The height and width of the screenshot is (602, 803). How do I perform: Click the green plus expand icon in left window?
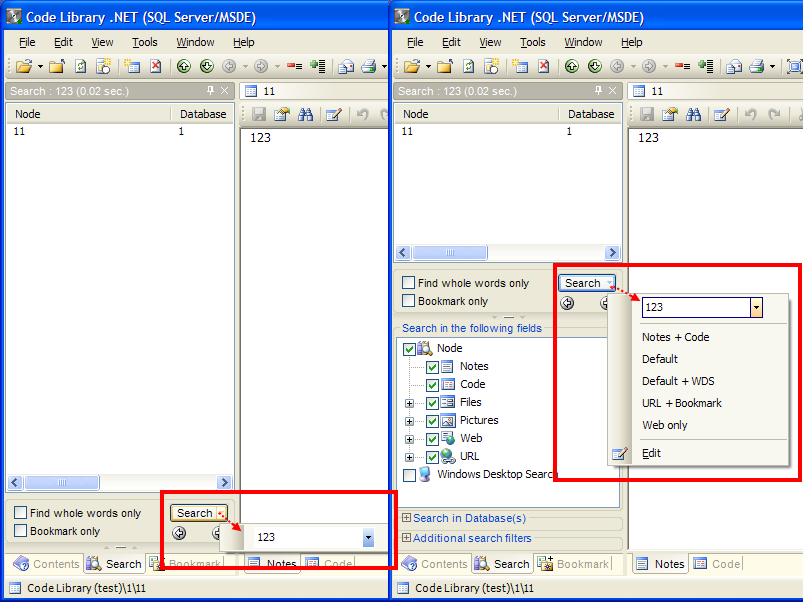318,66
